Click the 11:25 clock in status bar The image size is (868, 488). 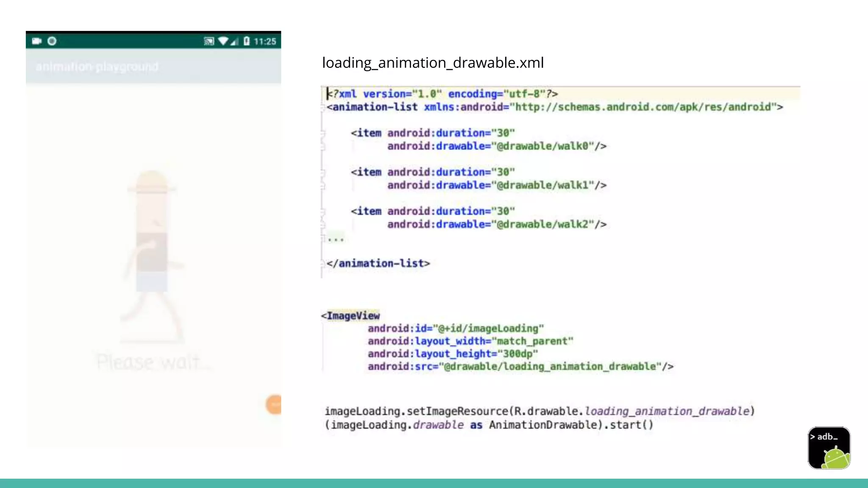[x=265, y=42]
